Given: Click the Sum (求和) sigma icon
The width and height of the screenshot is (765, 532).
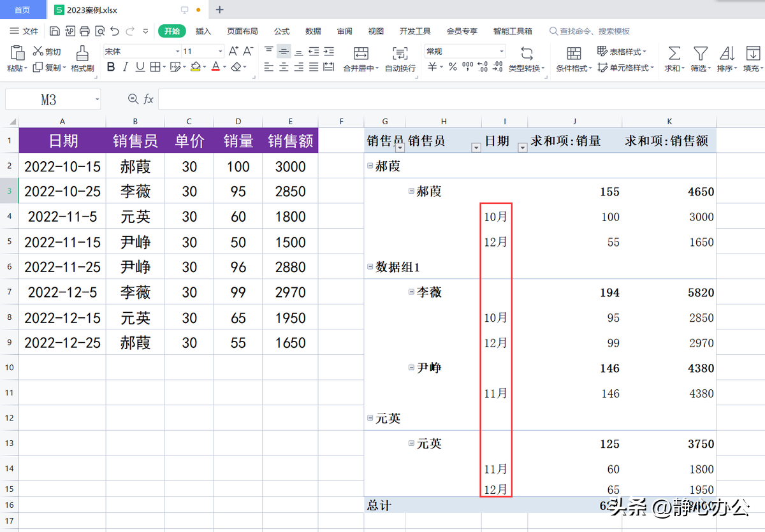Looking at the screenshot, I should [674, 53].
